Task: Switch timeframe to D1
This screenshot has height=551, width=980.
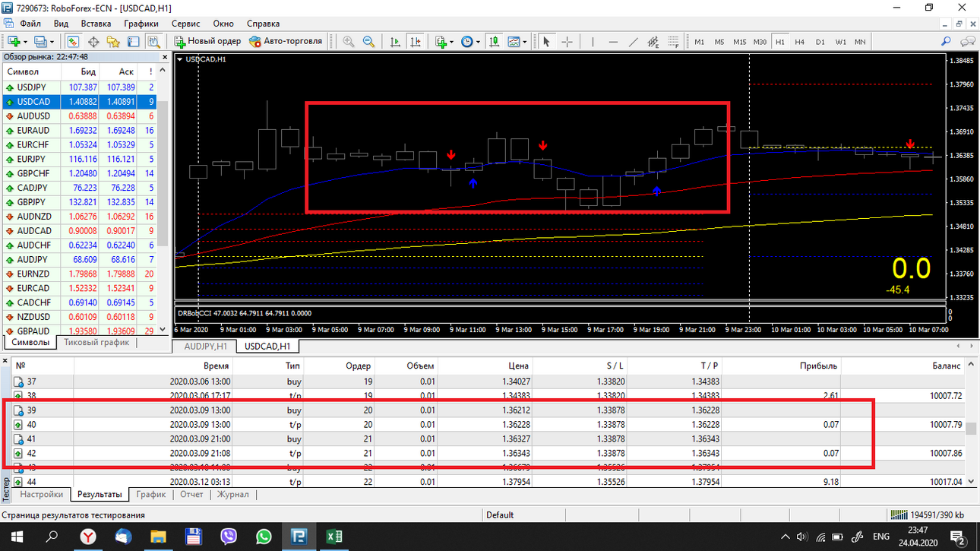Action: tap(820, 42)
